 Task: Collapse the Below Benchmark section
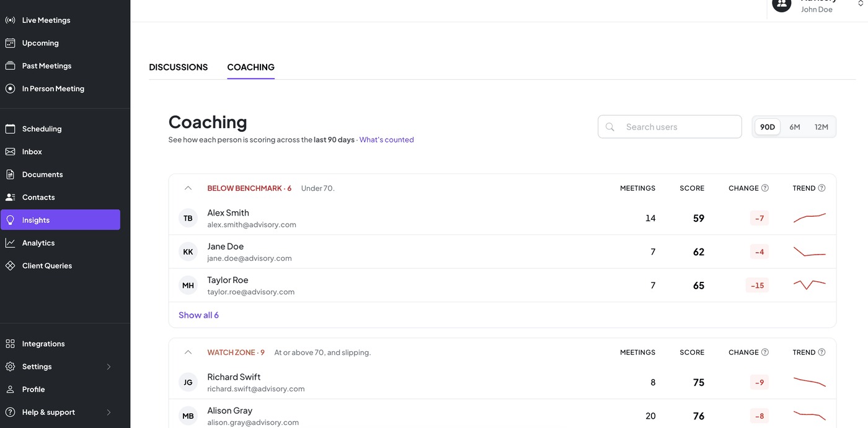[x=188, y=188]
